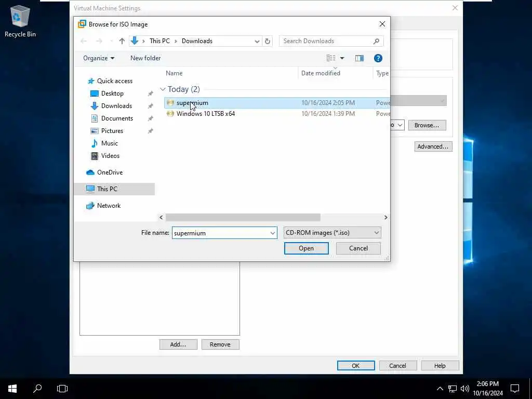The image size is (532, 399).
Task: Open Downloads in navigation pane
Action: [x=116, y=106]
